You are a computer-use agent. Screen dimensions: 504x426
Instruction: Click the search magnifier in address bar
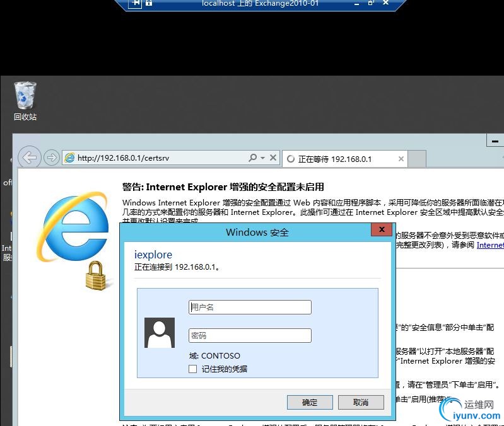[253, 158]
